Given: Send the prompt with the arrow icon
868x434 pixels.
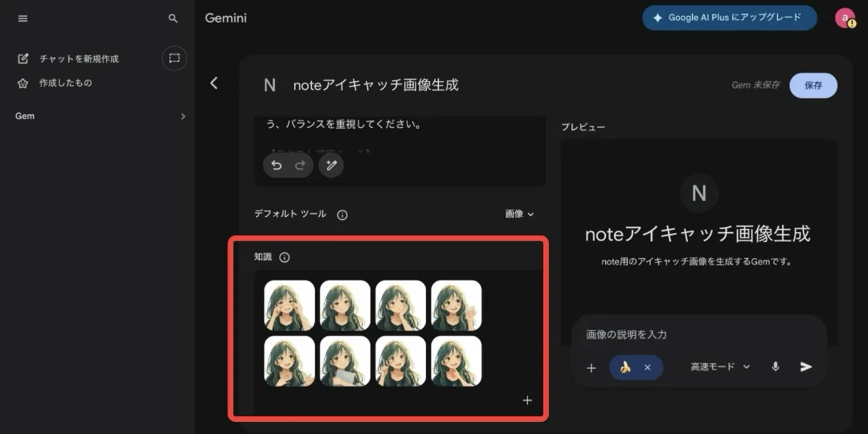Looking at the screenshot, I should [806, 366].
